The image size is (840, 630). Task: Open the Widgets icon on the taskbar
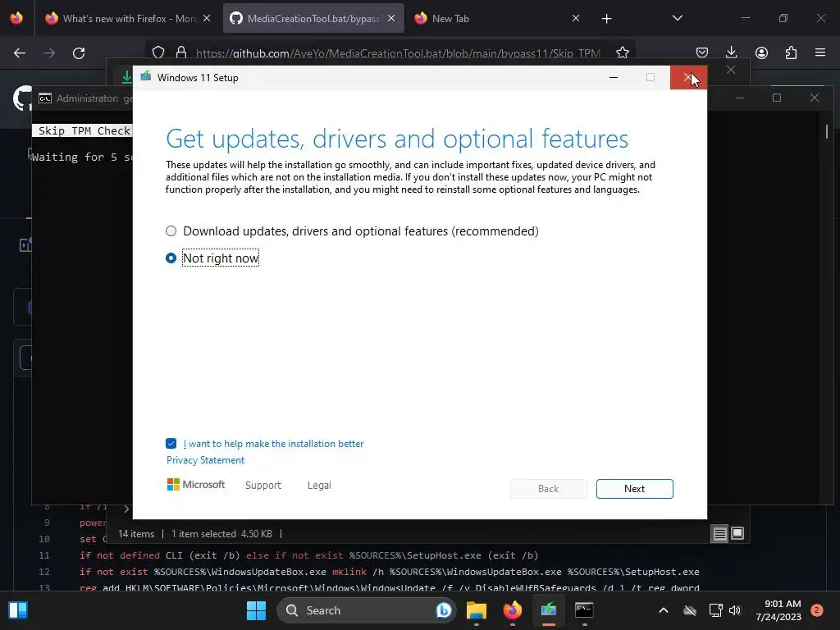point(18,610)
